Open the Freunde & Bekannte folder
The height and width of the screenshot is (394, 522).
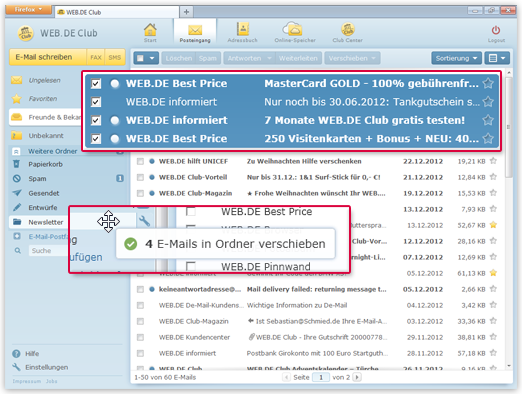point(46,117)
